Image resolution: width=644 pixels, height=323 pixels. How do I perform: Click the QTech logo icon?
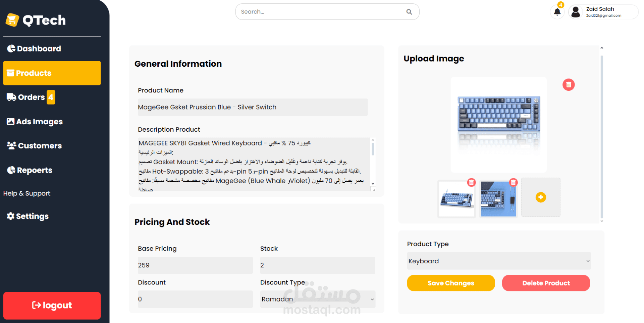pyautogui.click(x=12, y=20)
